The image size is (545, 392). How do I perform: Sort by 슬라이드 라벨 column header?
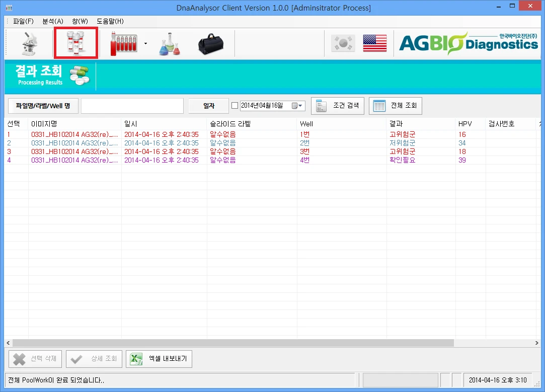(x=252, y=124)
